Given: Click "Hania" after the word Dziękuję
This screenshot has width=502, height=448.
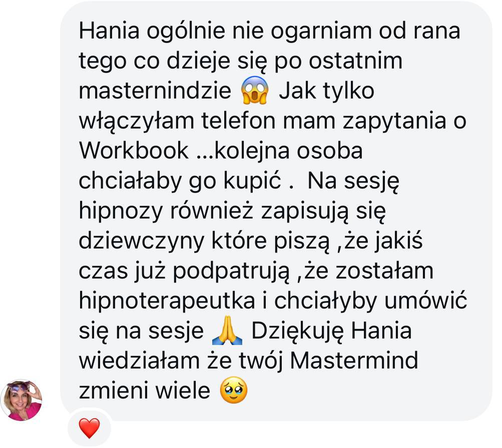Looking at the screenshot, I should tap(381, 330).
